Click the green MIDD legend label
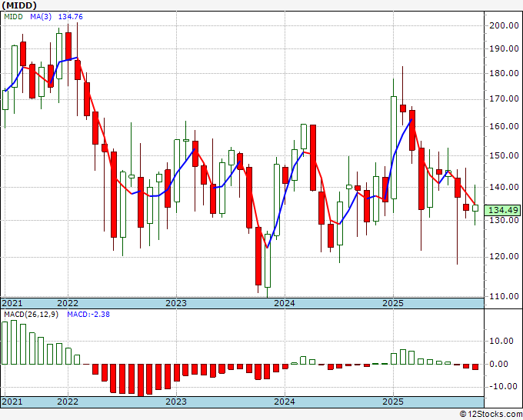Viewport: 523px width, 420px height. [13, 17]
